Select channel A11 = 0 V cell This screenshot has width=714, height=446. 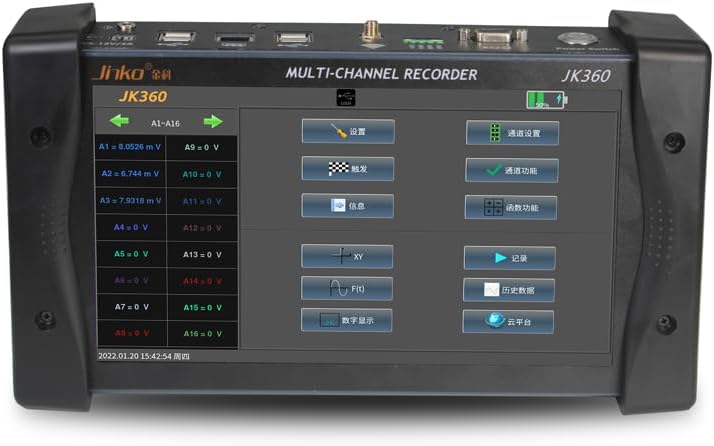point(202,201)
